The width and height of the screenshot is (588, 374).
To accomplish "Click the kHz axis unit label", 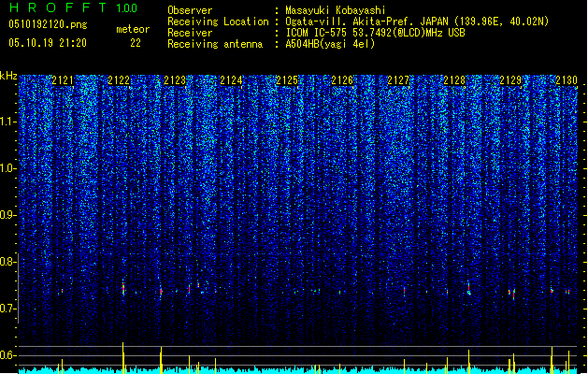I will (x=8, y=76).
